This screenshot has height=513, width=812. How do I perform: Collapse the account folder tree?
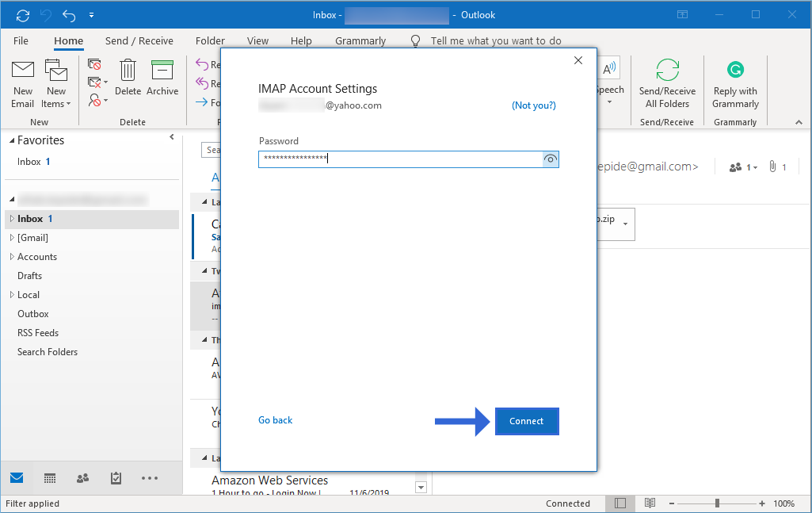(x=12, y=200)
